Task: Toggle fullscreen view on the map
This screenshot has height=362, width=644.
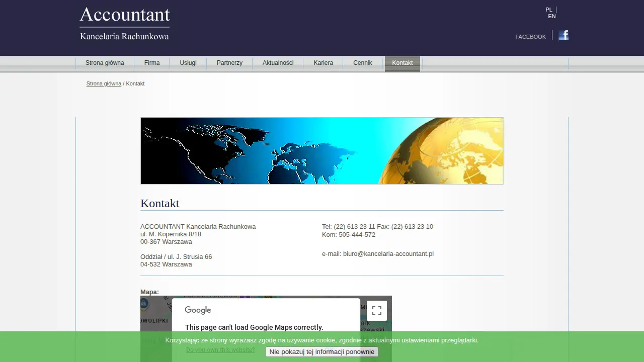Action: 377,311
